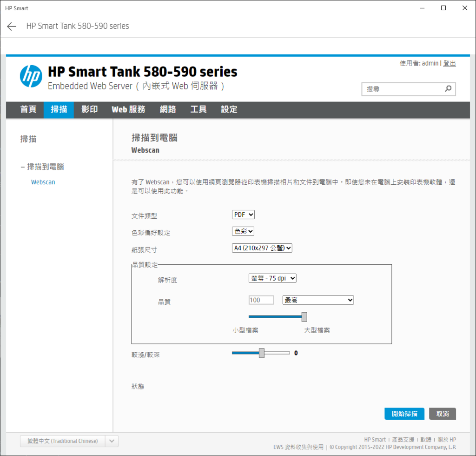Switch to the 設定 tab
The height and width of the screenshot is (456, 476).
point(229,109)
